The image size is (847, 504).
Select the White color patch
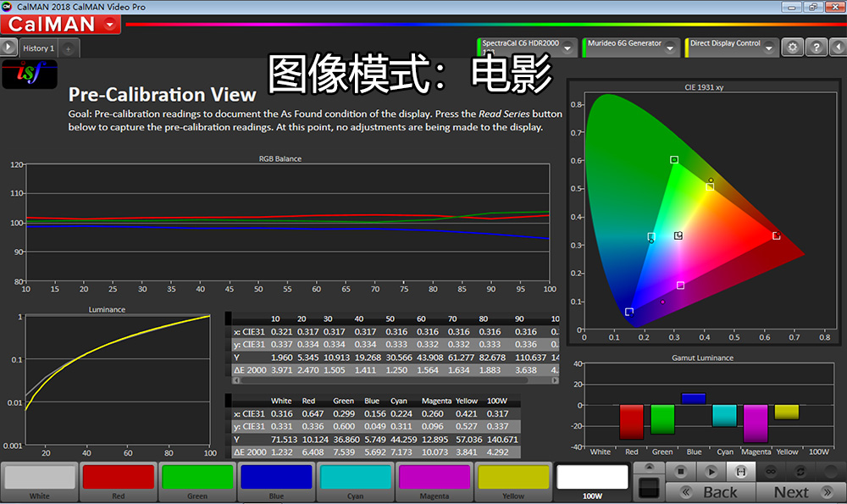tap(40, 481)
